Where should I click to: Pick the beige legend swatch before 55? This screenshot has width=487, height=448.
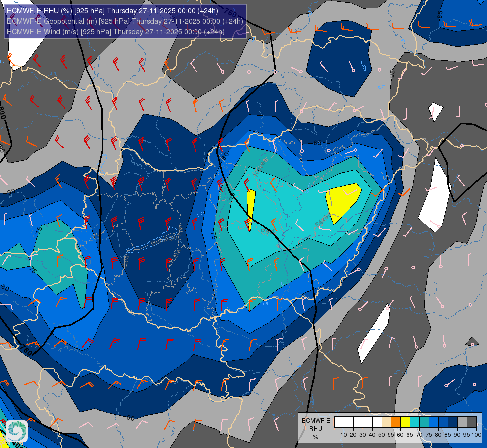pyautogui.click(x=387, y=422)
